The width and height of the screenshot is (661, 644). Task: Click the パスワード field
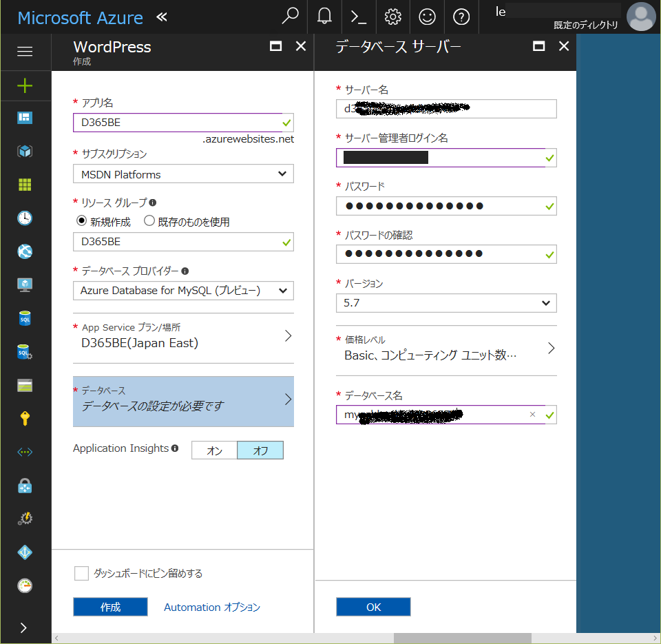click(x=446, y=206)
